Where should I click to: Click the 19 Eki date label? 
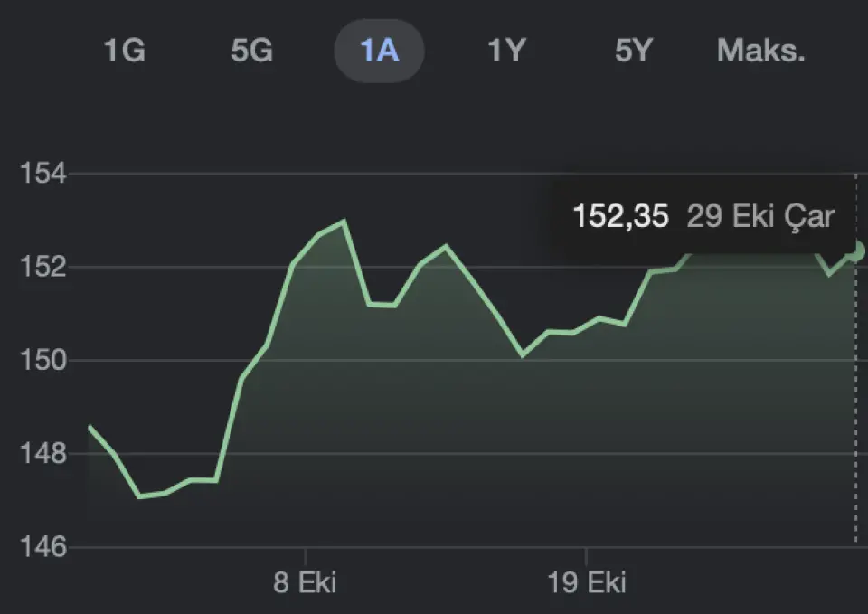[x=587, y=582]
